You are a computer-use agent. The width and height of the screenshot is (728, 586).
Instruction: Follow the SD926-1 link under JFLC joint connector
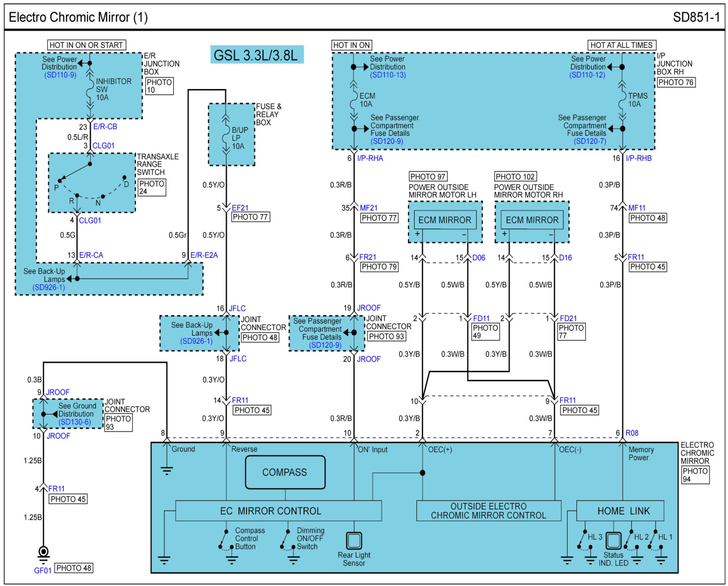click(196, 341)
